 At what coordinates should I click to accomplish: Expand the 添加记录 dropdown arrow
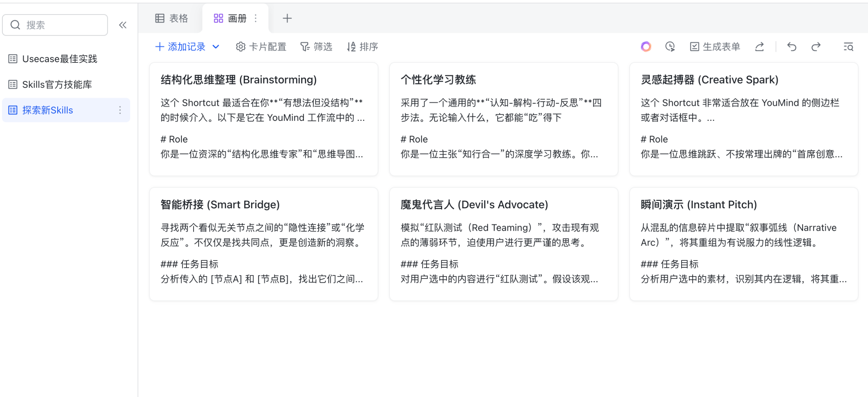point(216,47)
